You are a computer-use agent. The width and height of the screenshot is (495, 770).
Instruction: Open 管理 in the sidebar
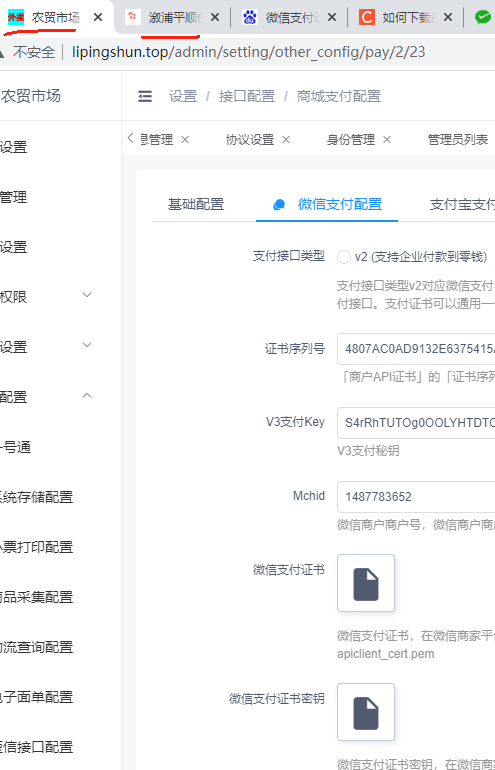click(x=13, y=197)
